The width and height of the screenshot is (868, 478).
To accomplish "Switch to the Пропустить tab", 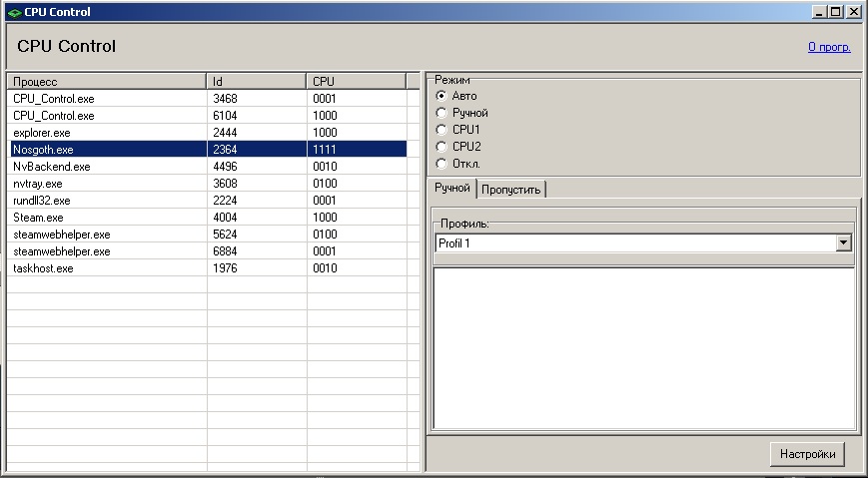I will point(511,190).
